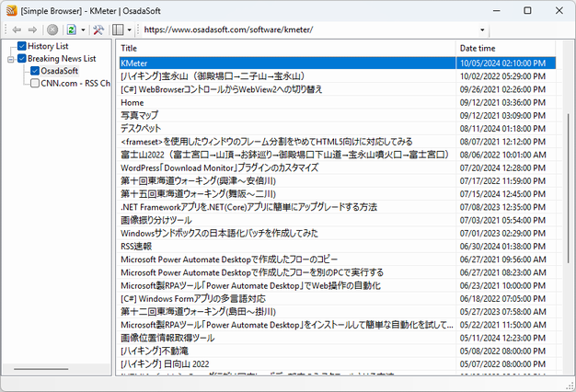Enable the CNN.com RSS checkbox

(x=35, y=83)
